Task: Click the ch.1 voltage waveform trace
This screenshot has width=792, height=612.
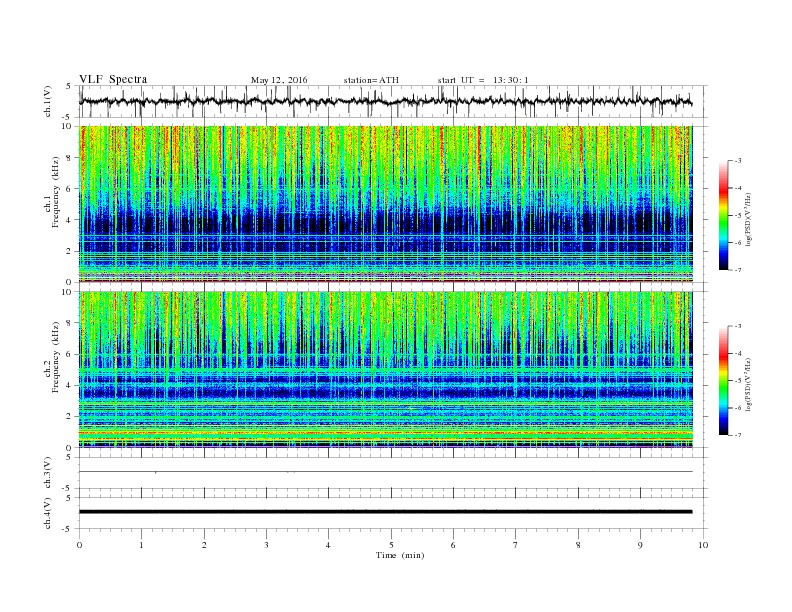Action: [385, 101]
